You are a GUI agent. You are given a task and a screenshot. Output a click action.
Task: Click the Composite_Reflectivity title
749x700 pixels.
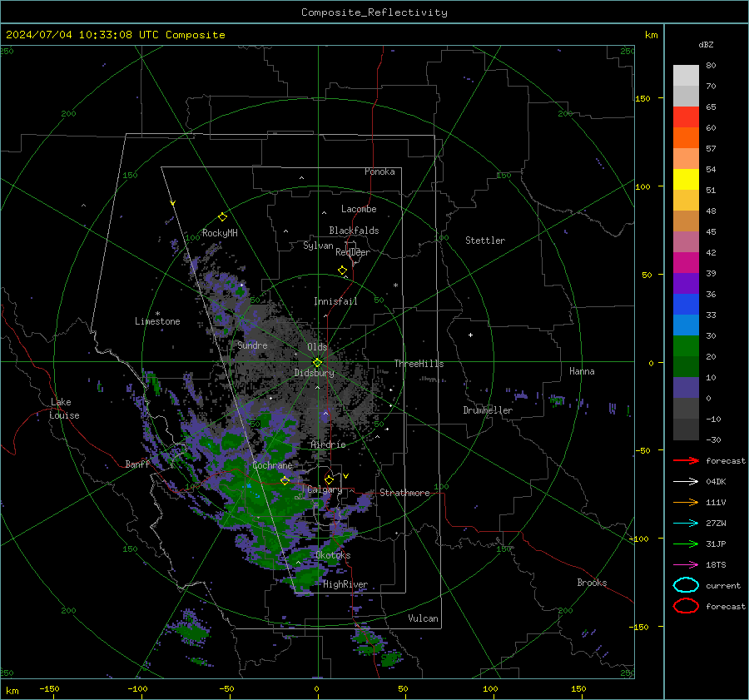click(374, 12)
